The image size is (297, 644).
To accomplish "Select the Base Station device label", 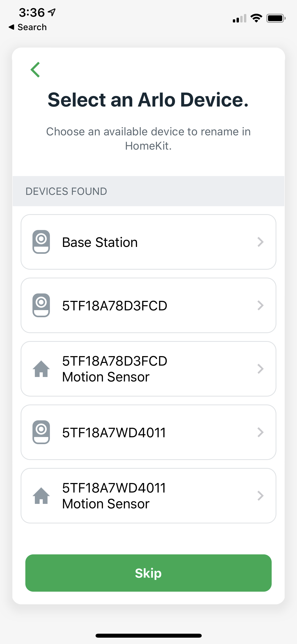I will 100,242.
